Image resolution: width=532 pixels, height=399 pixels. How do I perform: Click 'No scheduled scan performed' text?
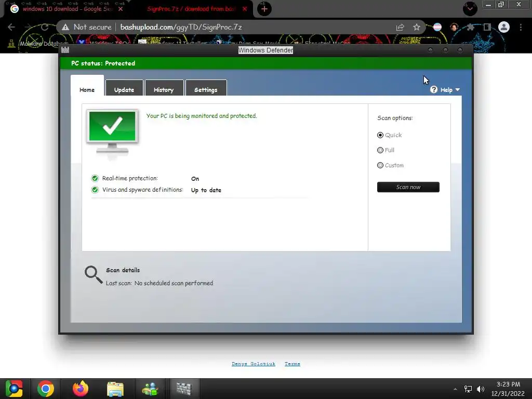[x=174, y=283]
